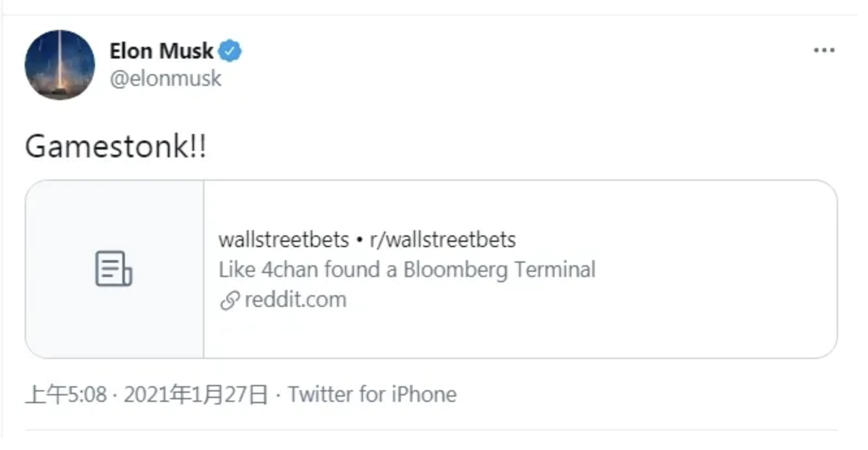Click the blue verified badge
Screen dimensions: 868x450
(230, 51)
